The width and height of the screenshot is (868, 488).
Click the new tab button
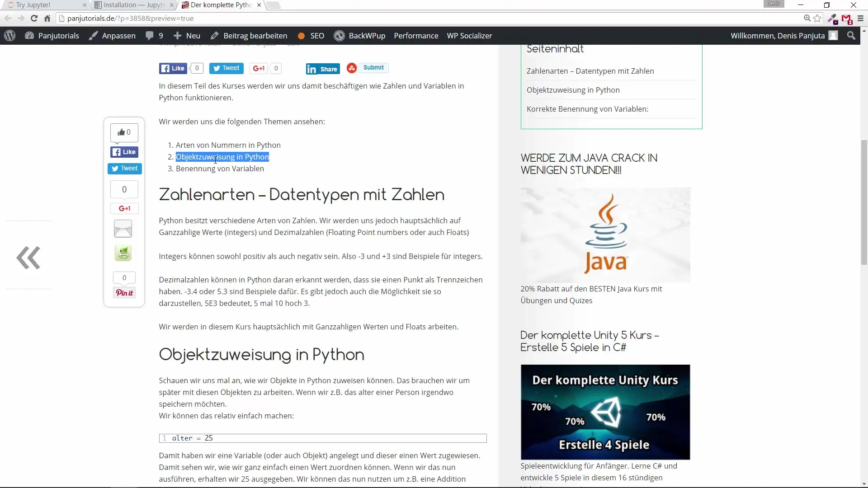[x=274, y=5]
